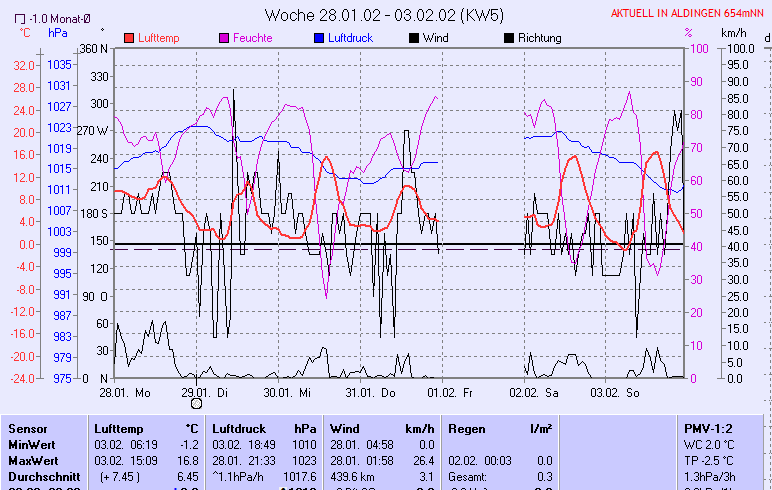The image size is (772, 490).
Task: Click the Regen column header in table
Action: pyautogui.click(x=467, y=428)
